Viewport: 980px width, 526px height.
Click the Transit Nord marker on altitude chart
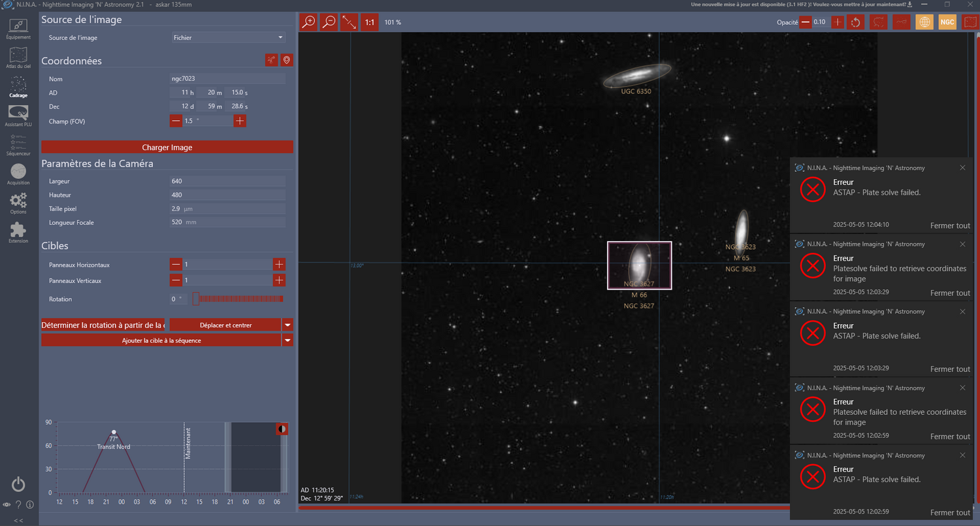coord(114,433)
